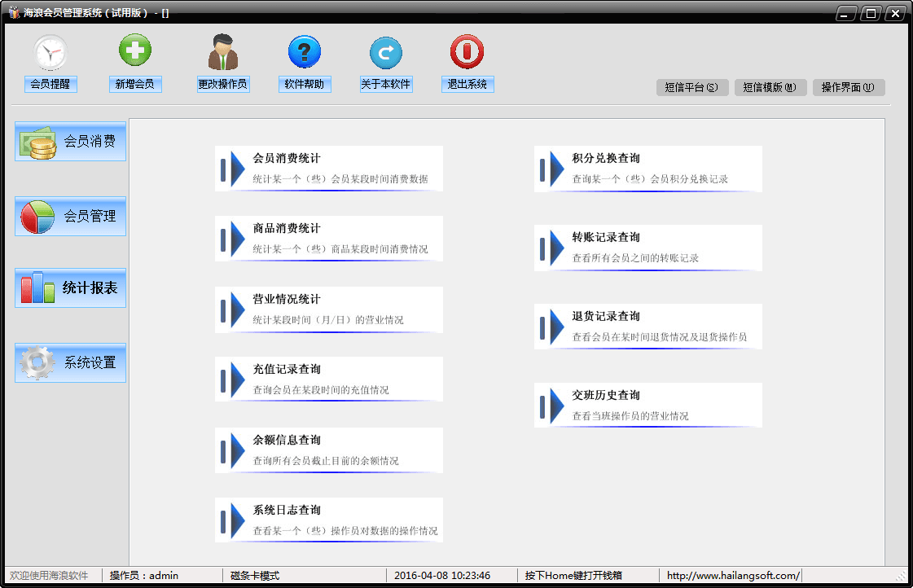Image resolution: width=913 pixels, height=588 pixels.
Task: Click the clock icon for 会员提醒
Action: click(x=50, y=53)
